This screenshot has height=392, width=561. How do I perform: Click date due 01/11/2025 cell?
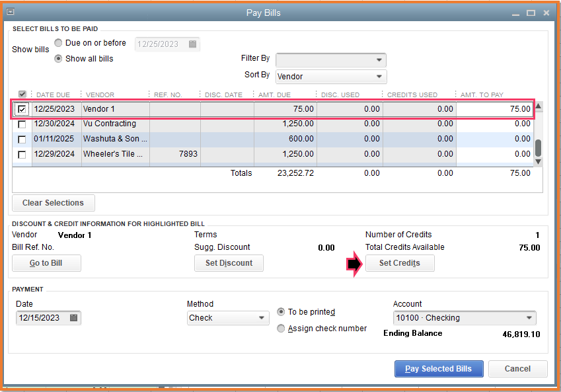coord(57,139)
